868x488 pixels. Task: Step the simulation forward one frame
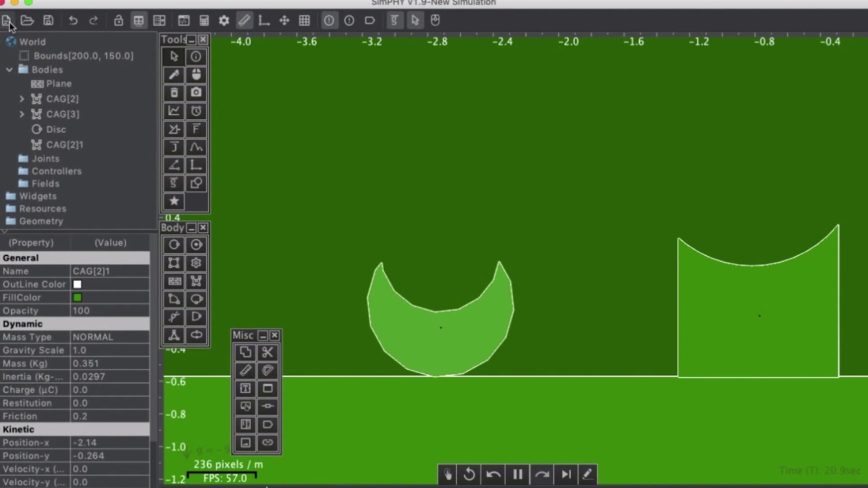tap(566, 474)
